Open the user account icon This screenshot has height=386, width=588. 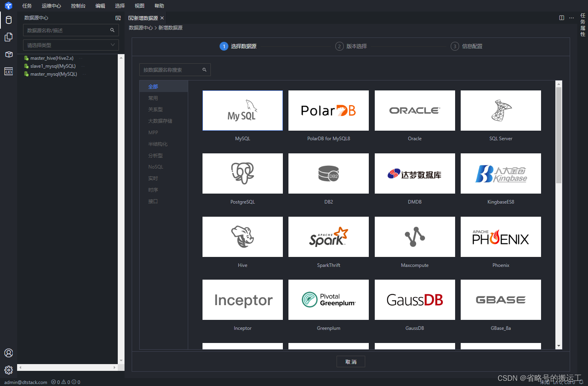8,353
